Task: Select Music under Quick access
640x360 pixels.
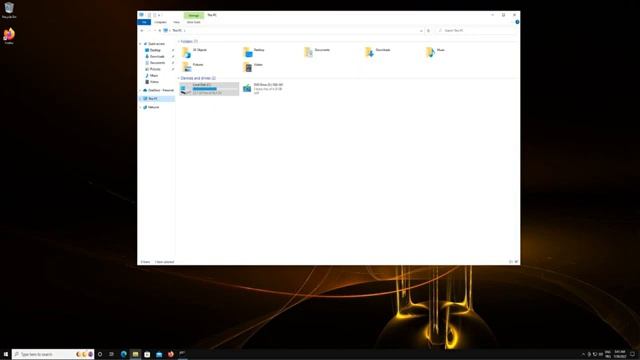Action: 154,76
